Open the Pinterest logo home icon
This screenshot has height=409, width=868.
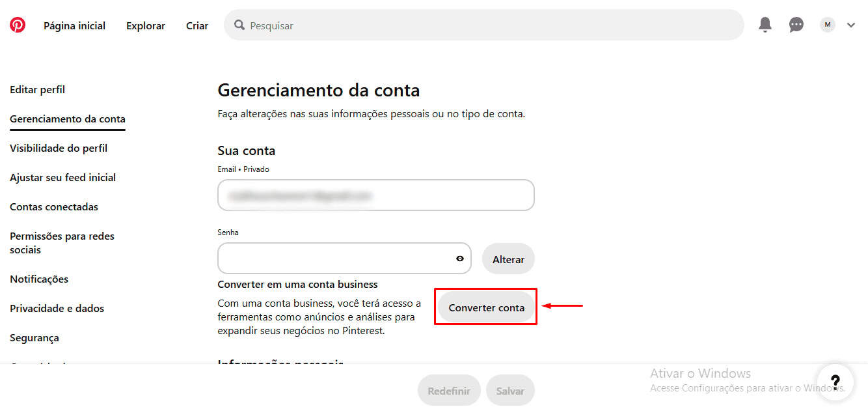click(18, 25)
